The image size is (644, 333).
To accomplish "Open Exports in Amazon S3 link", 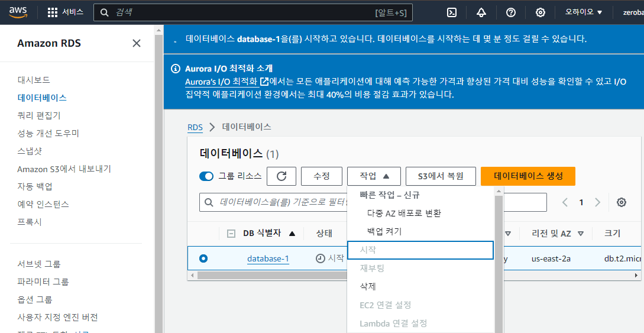I will [x=64, y=169].
